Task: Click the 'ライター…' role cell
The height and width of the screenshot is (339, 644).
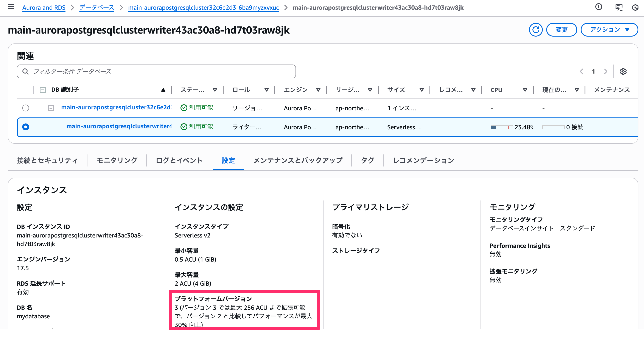Action: 247,127
